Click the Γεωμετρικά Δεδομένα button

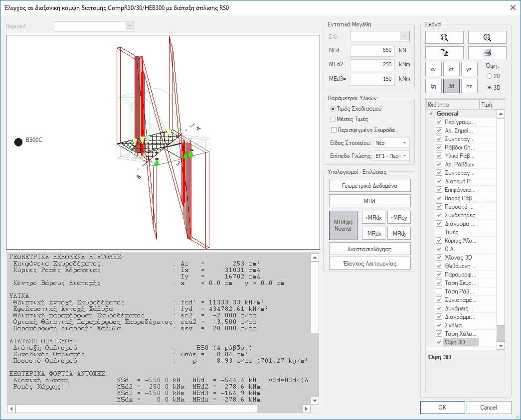[369, 185]
